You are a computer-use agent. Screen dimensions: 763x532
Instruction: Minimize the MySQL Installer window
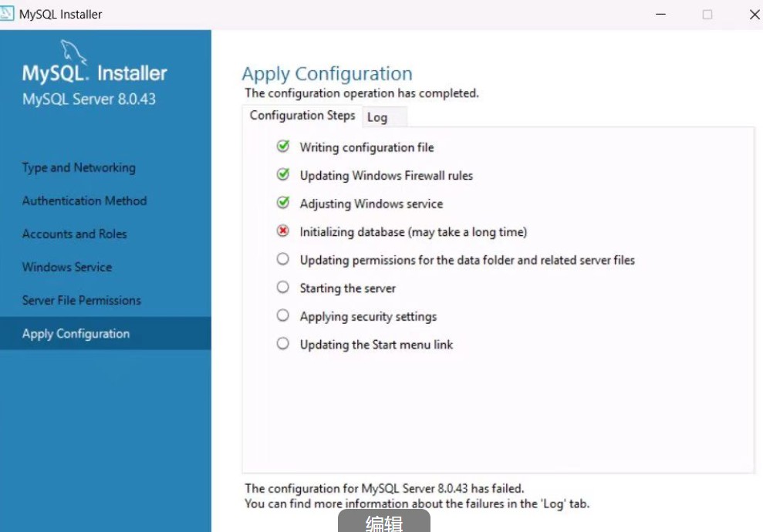pyautogui.click(x=660, y=14)
